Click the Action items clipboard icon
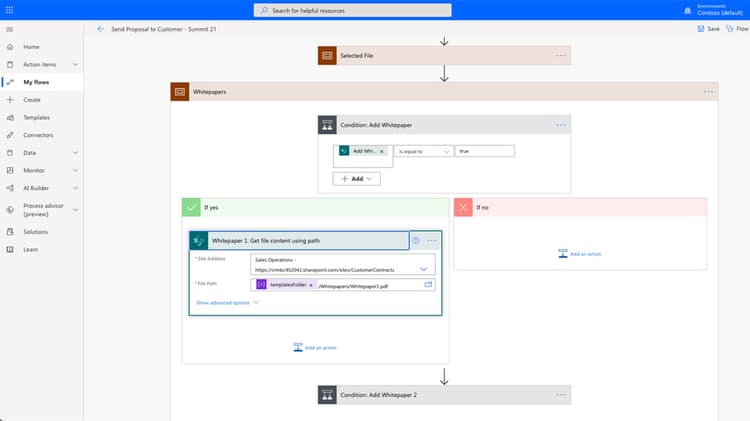 [10, 65]
